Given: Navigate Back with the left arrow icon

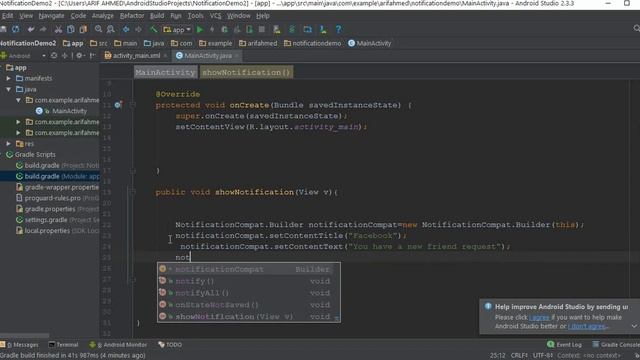Looking at the screenshot, I should point(126,29).
